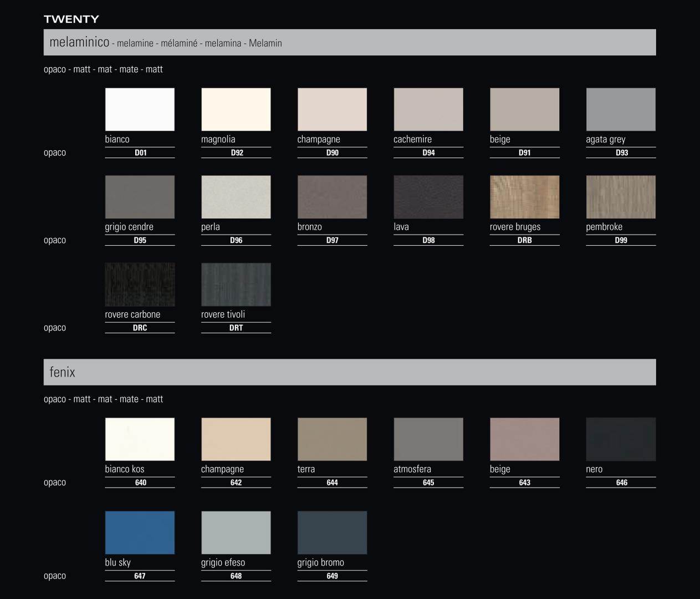The width and height of the screenshot is (700, 599).
Task: Pick the magnolia D92 color swatch
Action: [236, 109]
